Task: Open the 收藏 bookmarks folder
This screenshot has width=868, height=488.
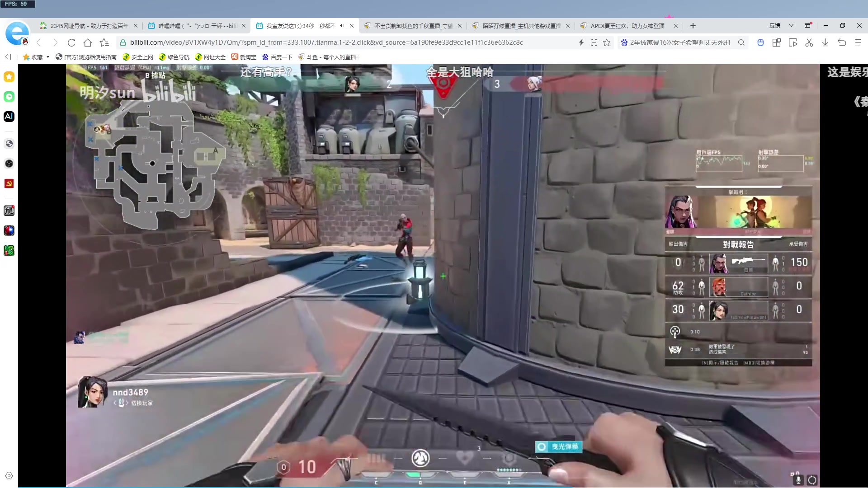Action: click(33, 57)
